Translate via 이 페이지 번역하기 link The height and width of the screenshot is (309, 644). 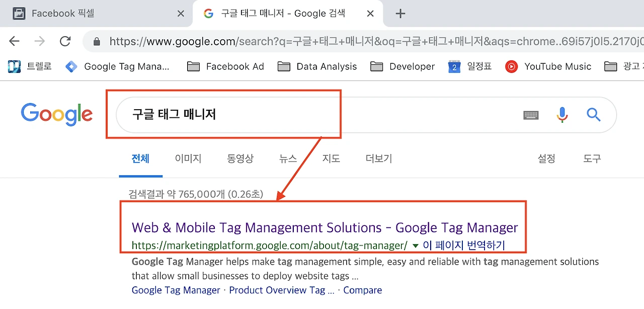pyautogui.click(x=464, y=246)
